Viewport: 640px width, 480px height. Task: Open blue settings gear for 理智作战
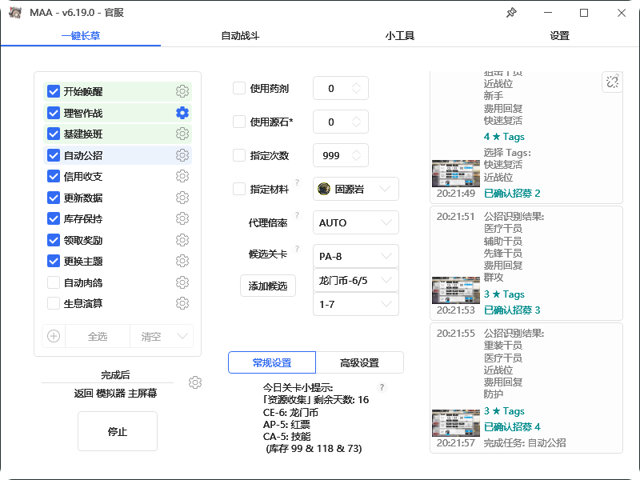182,113
